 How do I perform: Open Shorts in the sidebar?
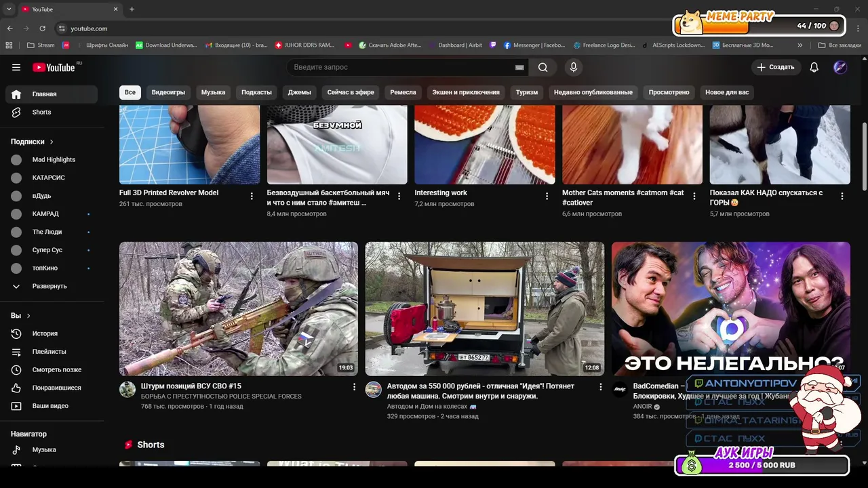click(x=52, y=112)
